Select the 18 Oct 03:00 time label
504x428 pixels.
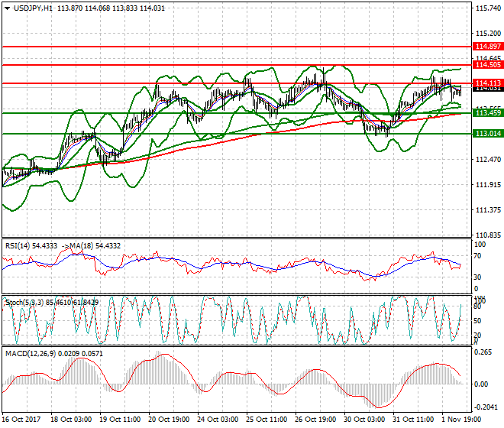tap(71, 420)
